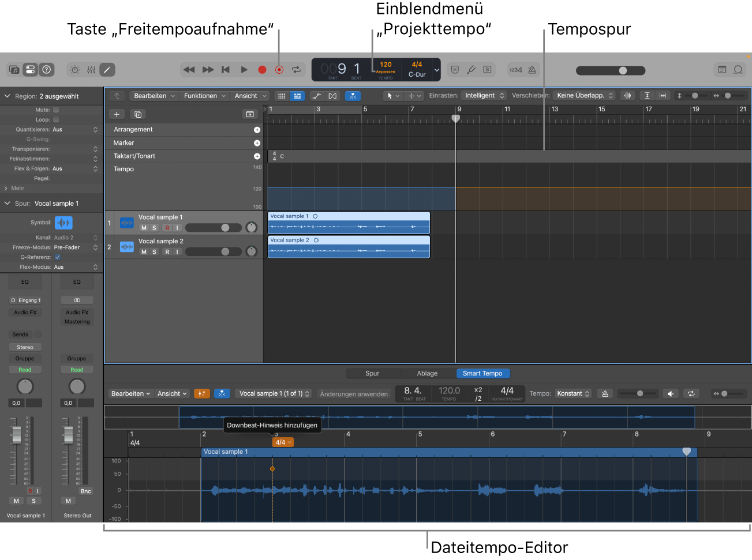Open LCD display mode chevron

click(x=437, y=70)
